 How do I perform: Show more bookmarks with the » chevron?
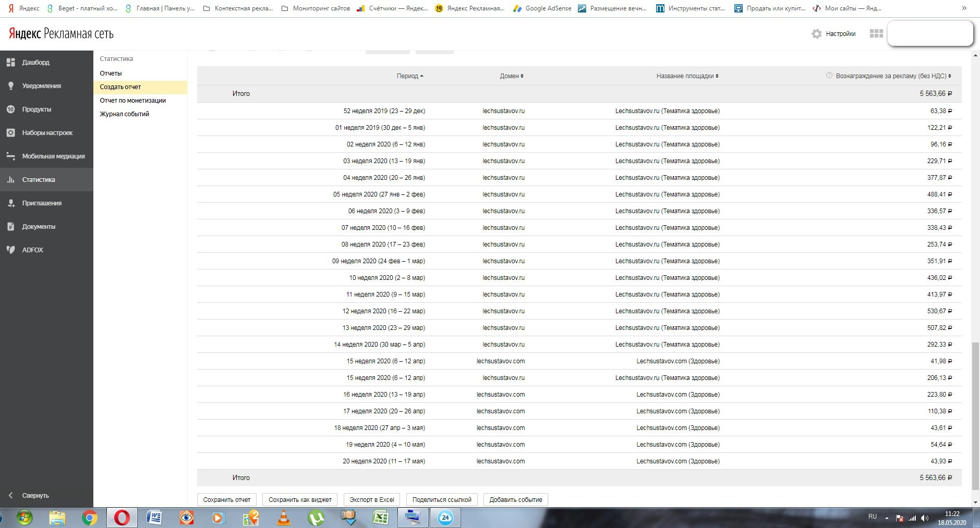pyautogui.click(x=964, y=8)
